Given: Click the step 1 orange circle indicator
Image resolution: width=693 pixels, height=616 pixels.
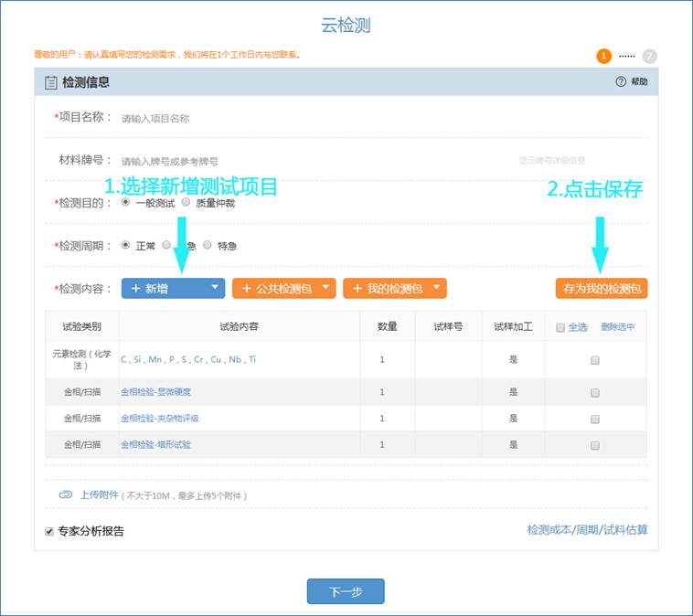Looking at the screenshot, I should (603, 56).
